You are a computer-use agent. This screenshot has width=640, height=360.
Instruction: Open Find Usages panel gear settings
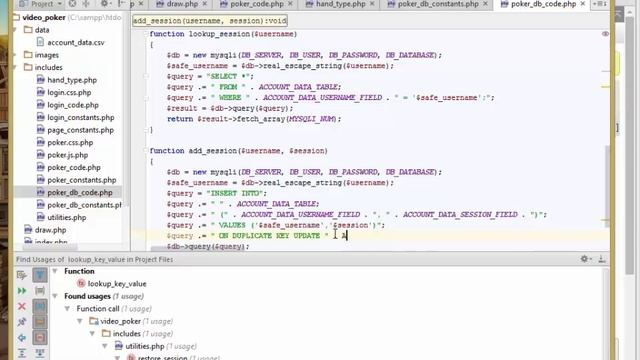pyautogui.click(x=585, y=259)
